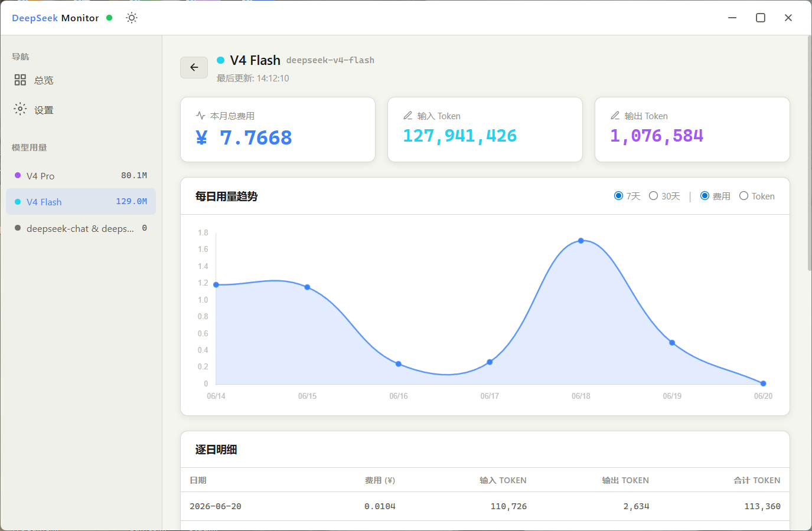812x531 pixels.
Task: Click the 06/20 chart data point
Action: click(x=763, y=383)
